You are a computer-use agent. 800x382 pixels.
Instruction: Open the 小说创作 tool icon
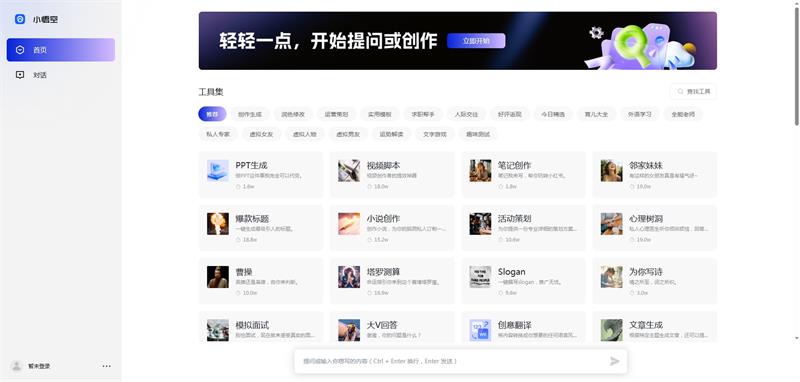tap(349, 223)
